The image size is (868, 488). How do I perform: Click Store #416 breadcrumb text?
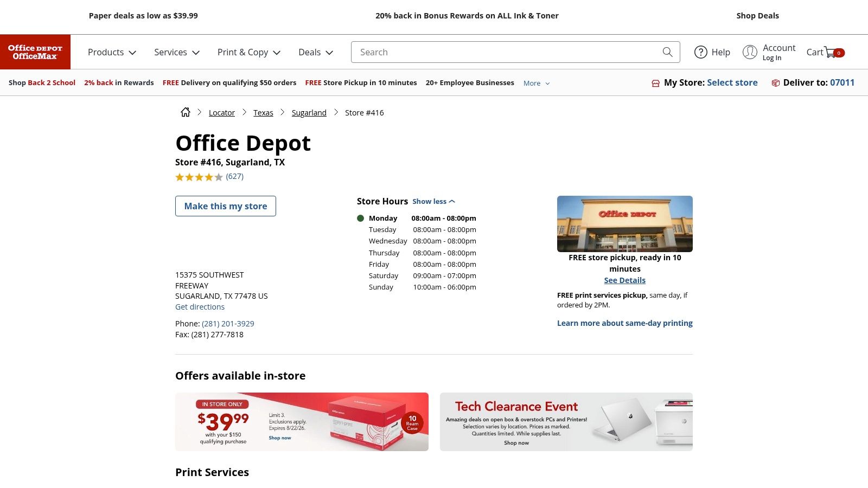(365, 113)
